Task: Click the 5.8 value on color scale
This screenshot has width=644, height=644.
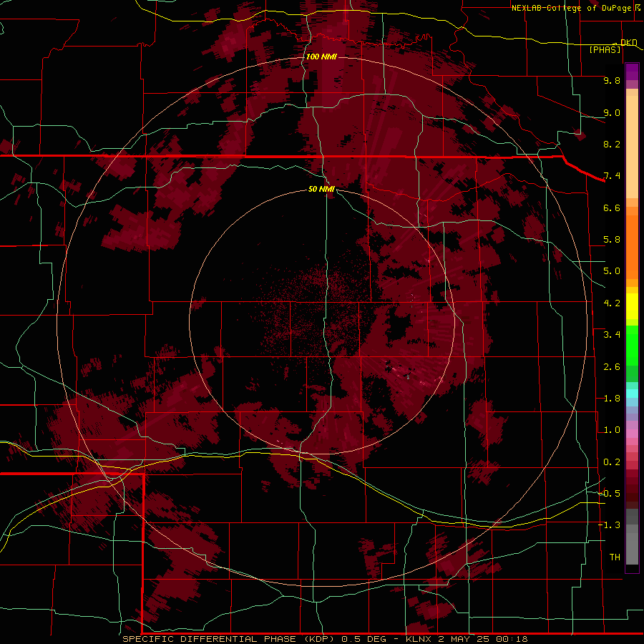Action: pyautogui.click(x=612, y=240)
